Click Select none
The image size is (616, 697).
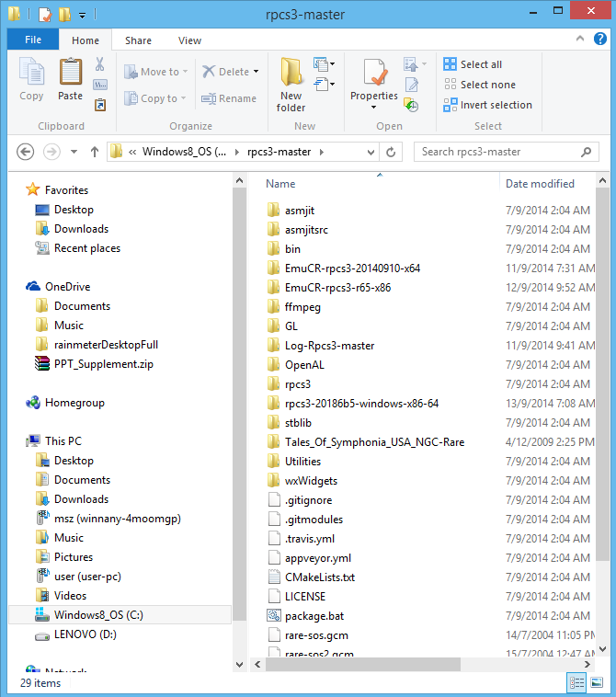[x=480, y=85]
